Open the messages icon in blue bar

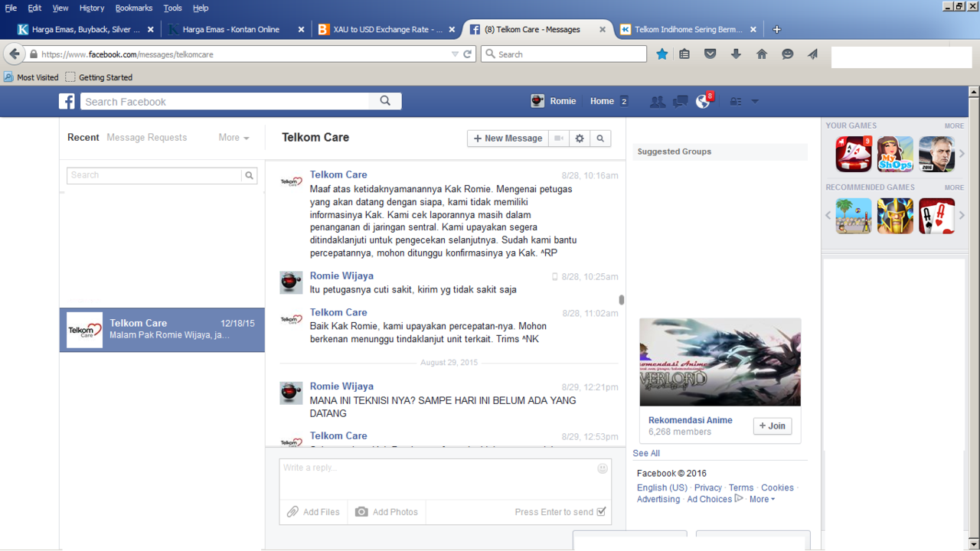tap(680, 101)
